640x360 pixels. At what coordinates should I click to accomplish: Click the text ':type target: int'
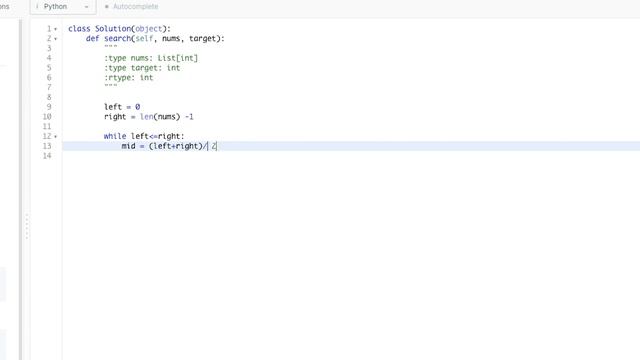tap(142, 68)
